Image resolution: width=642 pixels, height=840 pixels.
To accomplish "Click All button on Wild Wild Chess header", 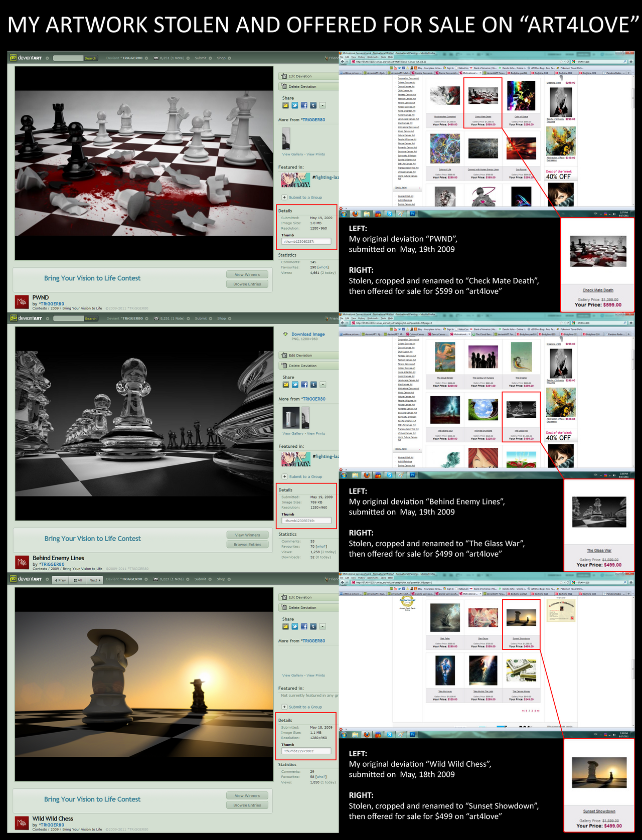I will coord(77,580).
